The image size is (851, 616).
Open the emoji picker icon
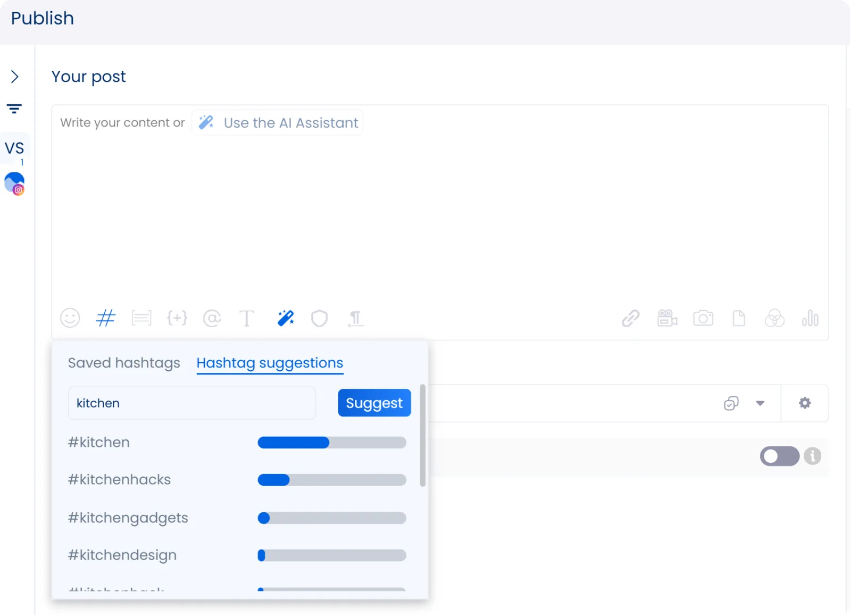pyautogui.click(x=70, y=318)
